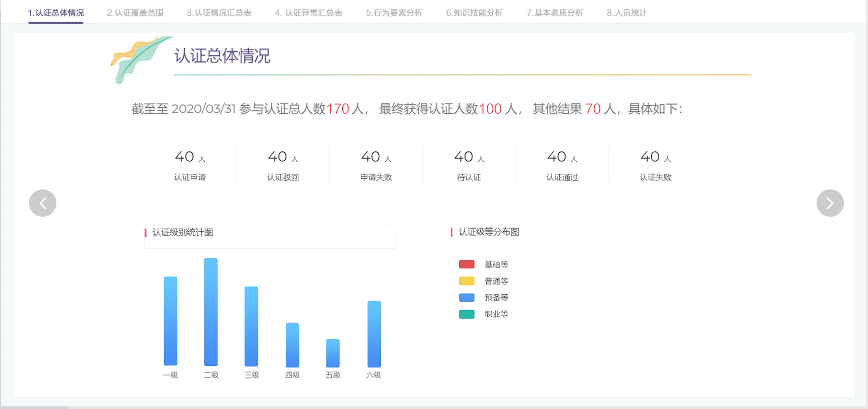Click the 二级 bar in the chart

(x=211, y=312)
